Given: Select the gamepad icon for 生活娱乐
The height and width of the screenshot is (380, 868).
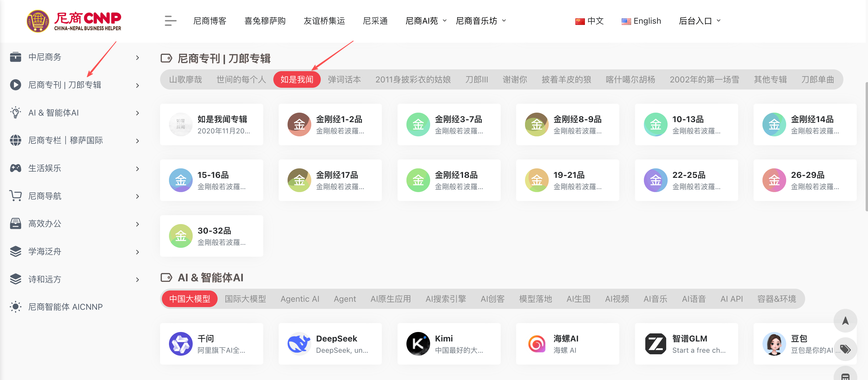Looking at the screenshot, I should tap(15, 168).
